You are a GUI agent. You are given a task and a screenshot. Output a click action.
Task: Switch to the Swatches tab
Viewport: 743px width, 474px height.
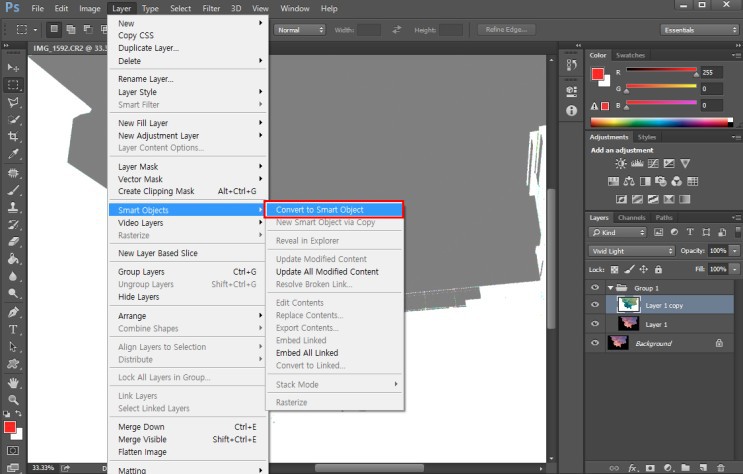(x=630, y=55)
